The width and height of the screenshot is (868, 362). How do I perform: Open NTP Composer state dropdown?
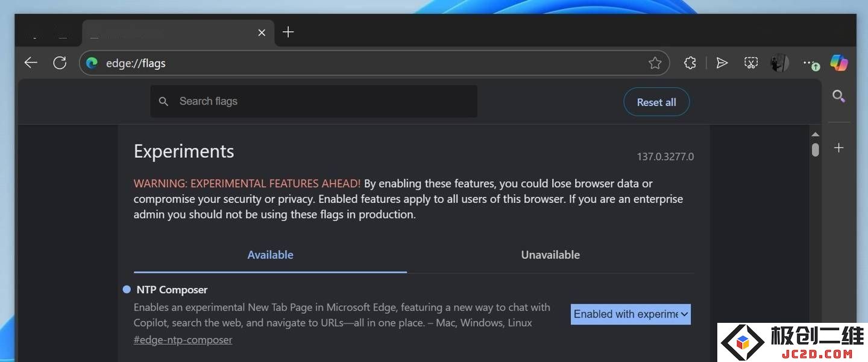(x=631, y=314)
